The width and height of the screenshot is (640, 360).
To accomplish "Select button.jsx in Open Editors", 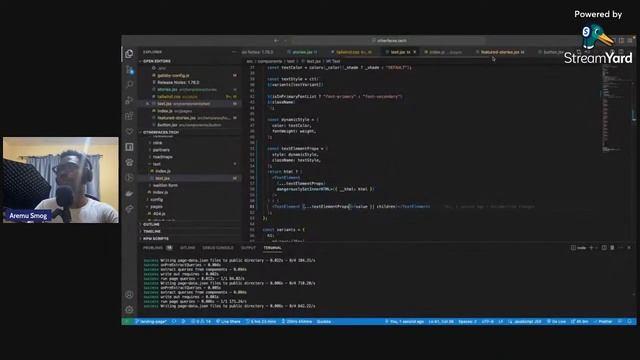I will [167, 125].
